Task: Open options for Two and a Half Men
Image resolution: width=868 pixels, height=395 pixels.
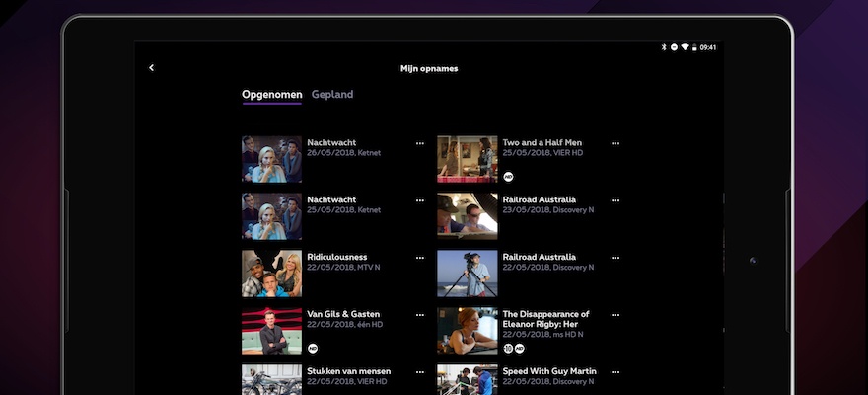Action: click(x=615, y=143)
